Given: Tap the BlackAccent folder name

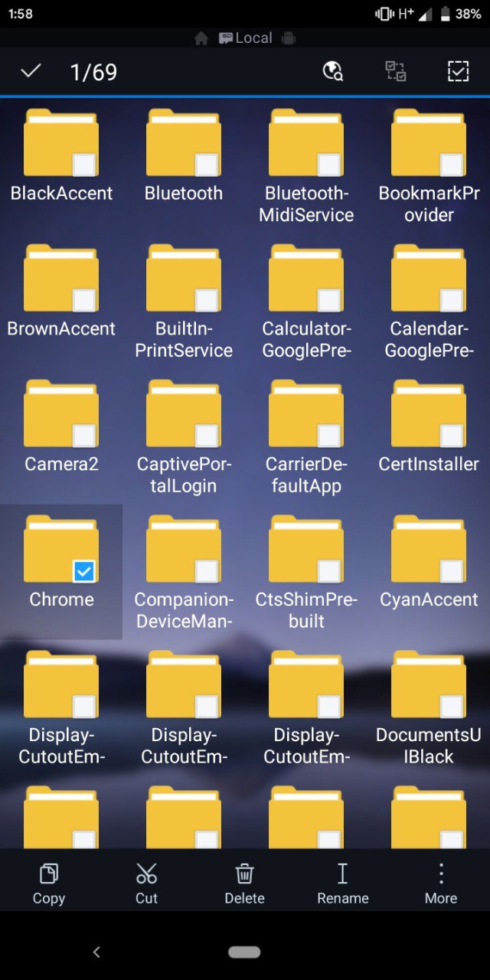Looking at the screenshot, I should coord(61,193).
